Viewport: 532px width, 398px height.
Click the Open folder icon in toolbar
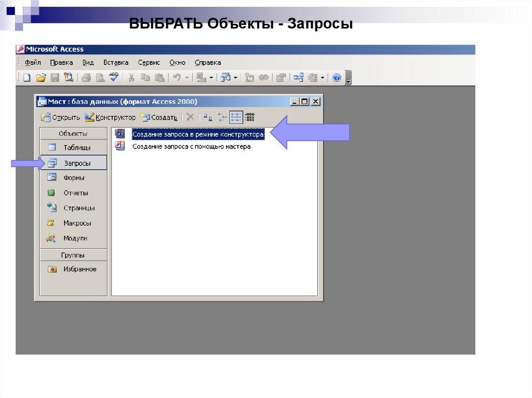41,78
